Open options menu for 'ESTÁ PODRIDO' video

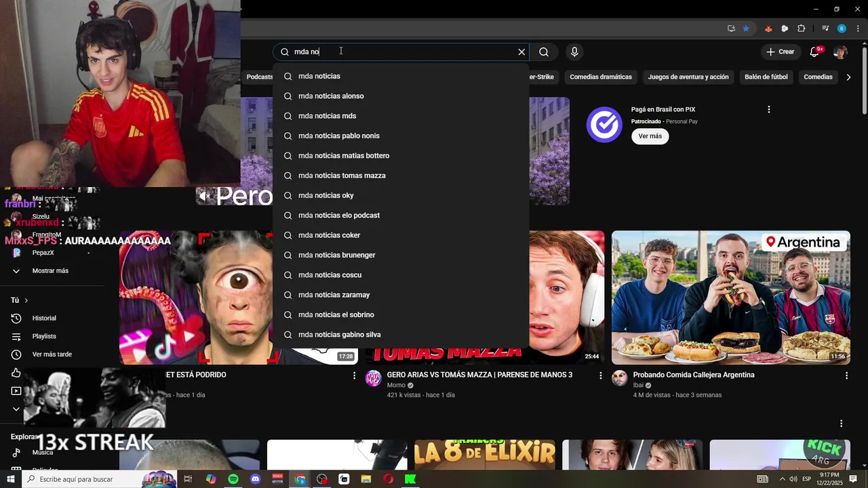[354, 375]
